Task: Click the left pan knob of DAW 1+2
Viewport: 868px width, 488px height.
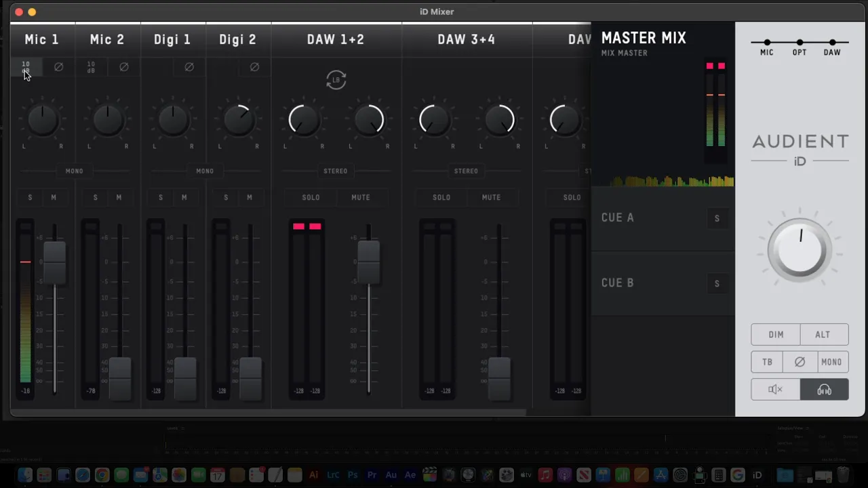Action: [303, 120]
